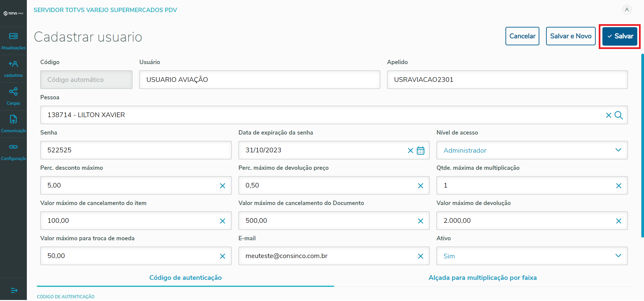Click the page vertical scrollbar
Screen dimensions: 644x301
point(642,146)
